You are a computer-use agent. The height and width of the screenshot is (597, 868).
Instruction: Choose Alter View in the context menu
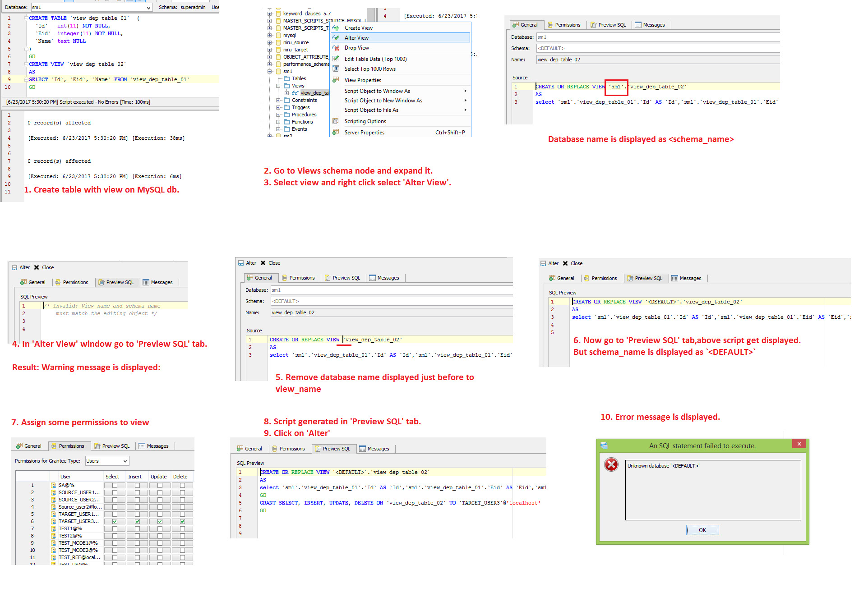[401, 38]
